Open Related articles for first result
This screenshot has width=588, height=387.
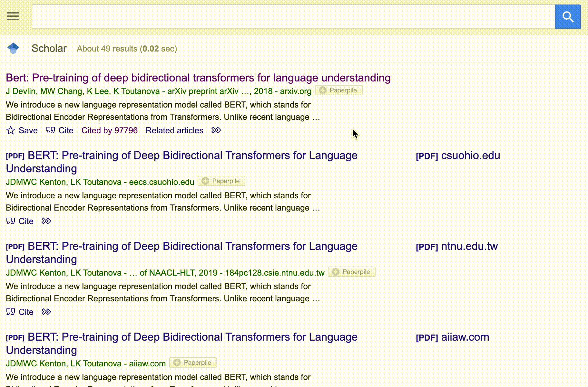[x=174, y=130]
